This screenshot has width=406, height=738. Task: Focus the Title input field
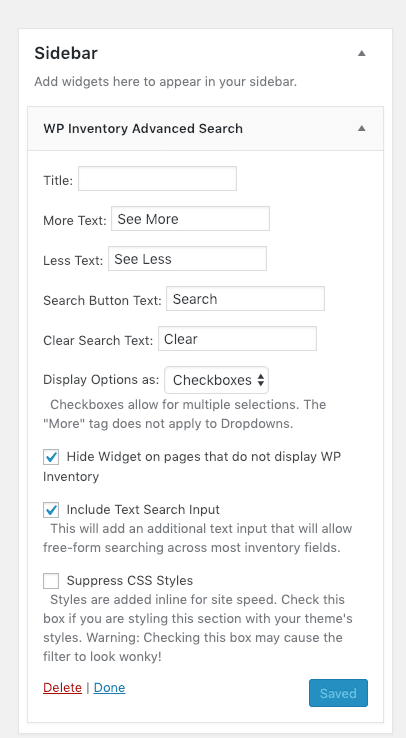coord(157,178)
